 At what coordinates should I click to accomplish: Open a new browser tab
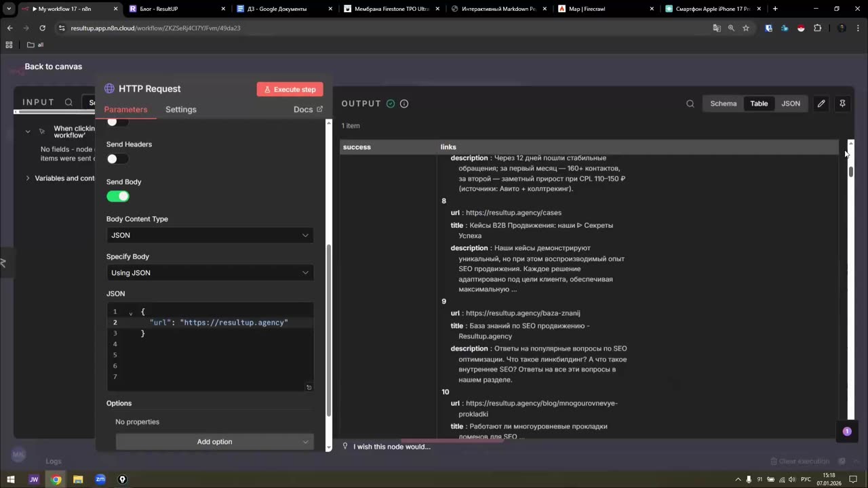(x=775, y=9)
